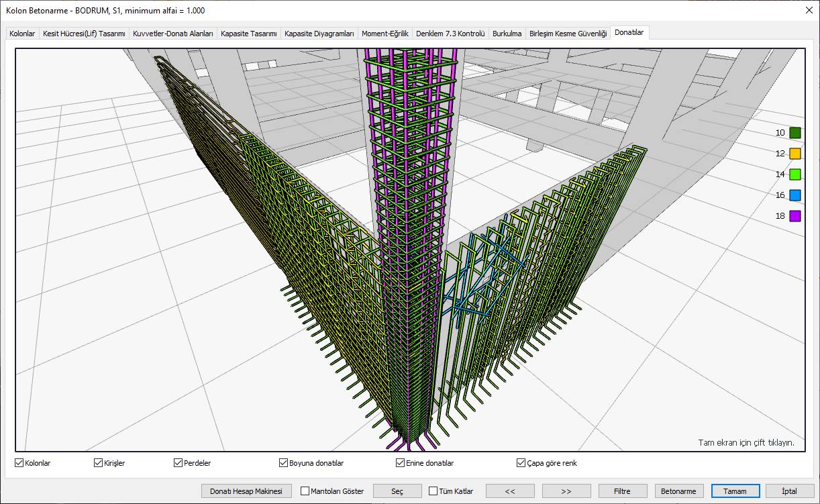
Task: Switch to the Kapasite Diyagramları tab
Action: [x=319, y=33]
